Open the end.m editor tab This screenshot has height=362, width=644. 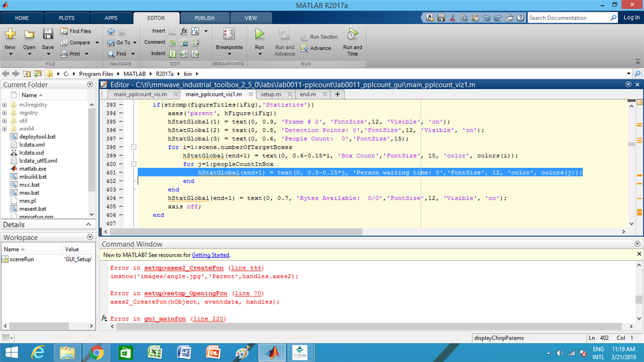307,94
